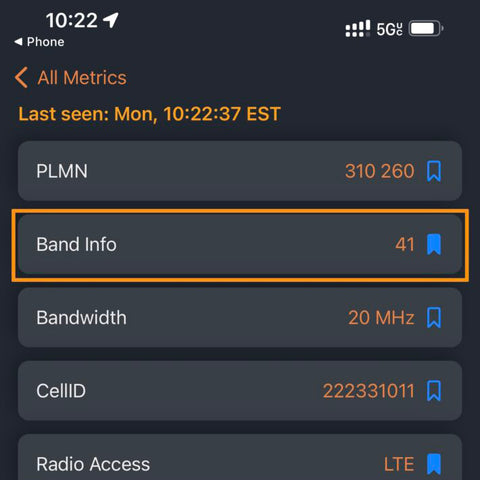Bookmark the Bandwidth metric
480x480 pixels.
click(434, 318)
